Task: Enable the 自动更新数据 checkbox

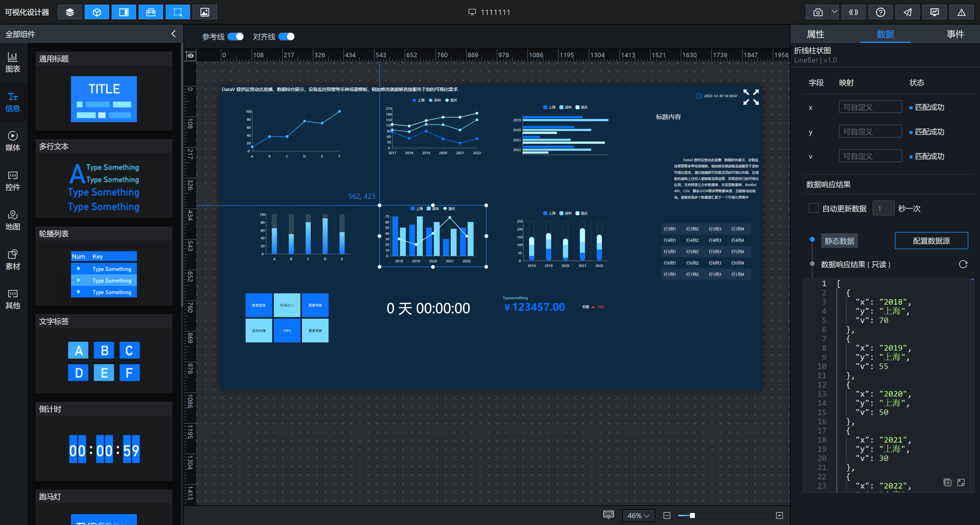Action: (813, 208)
